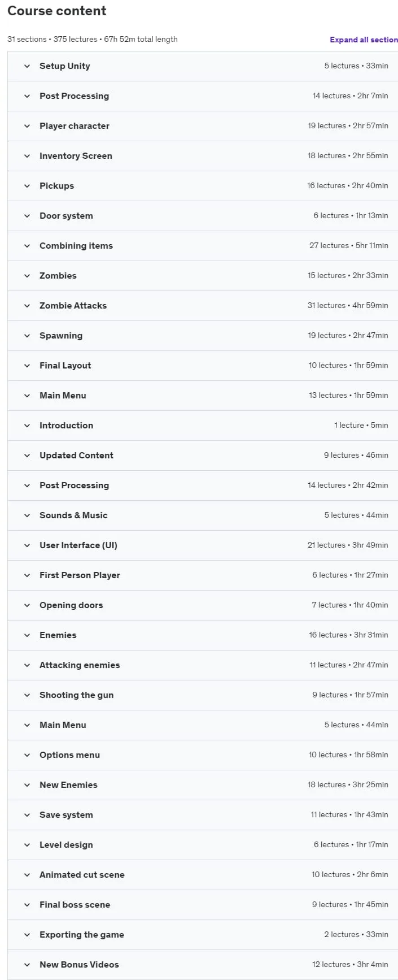Screen dimensions: 398x980
Task: Click the Expand all sections link
Action: point(364,40)
